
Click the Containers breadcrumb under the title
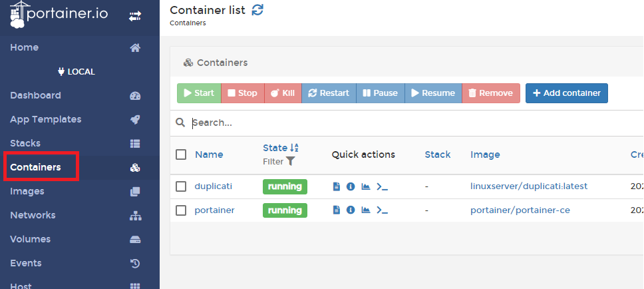coord(188,23)
